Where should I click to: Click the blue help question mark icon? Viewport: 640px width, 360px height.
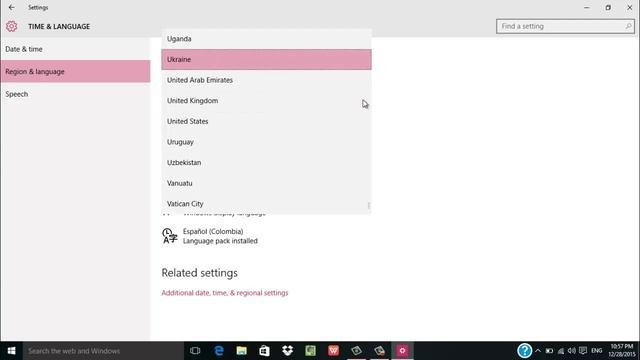click(524, 351)
